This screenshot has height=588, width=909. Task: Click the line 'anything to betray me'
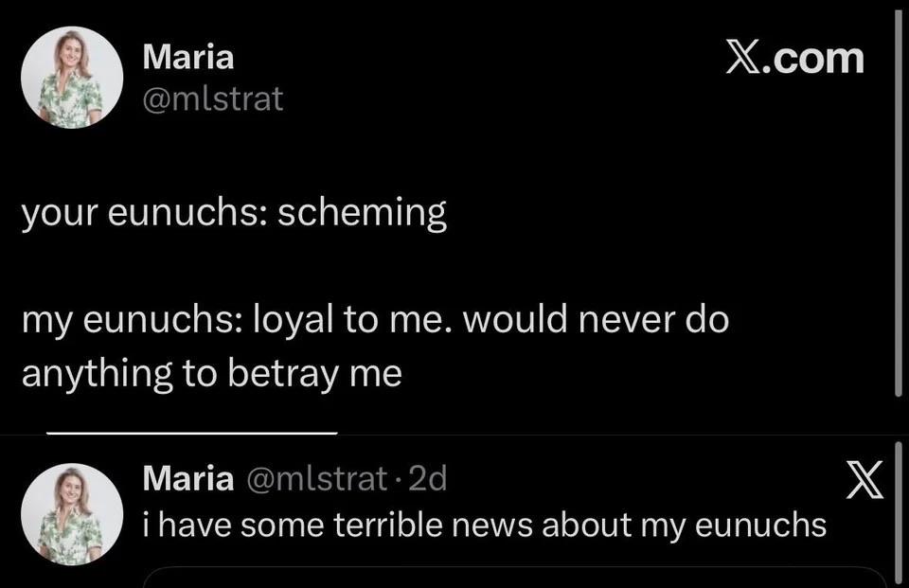211,374
